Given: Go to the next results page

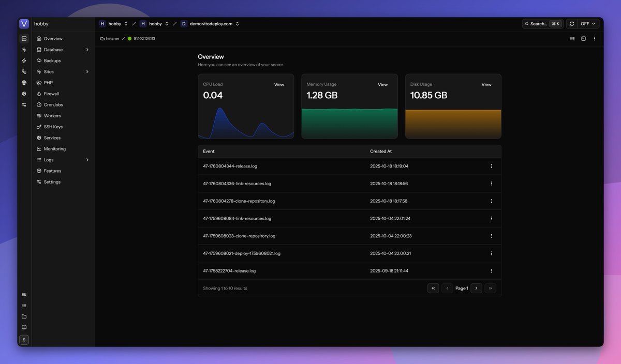Looking at the screenshot, I should pos(477,288).
